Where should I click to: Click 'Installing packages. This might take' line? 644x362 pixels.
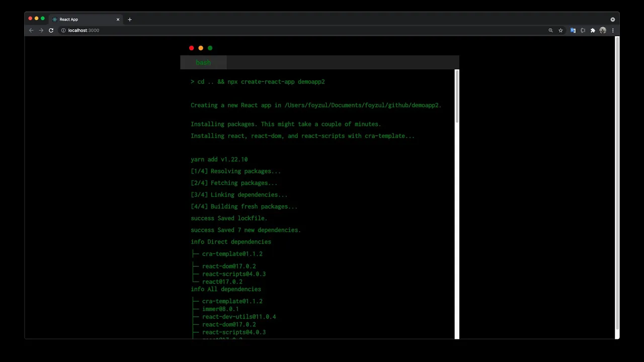(286, 124)
